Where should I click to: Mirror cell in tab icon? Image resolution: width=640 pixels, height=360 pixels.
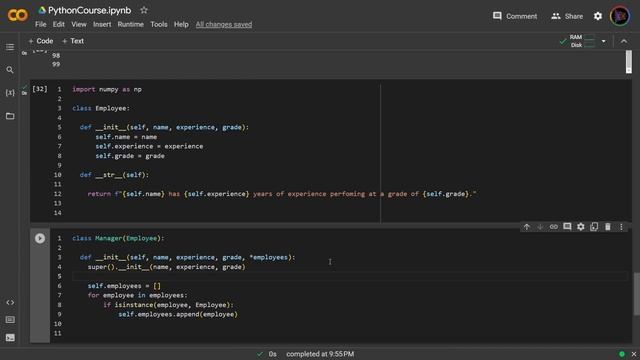click(x=594, y=227)
